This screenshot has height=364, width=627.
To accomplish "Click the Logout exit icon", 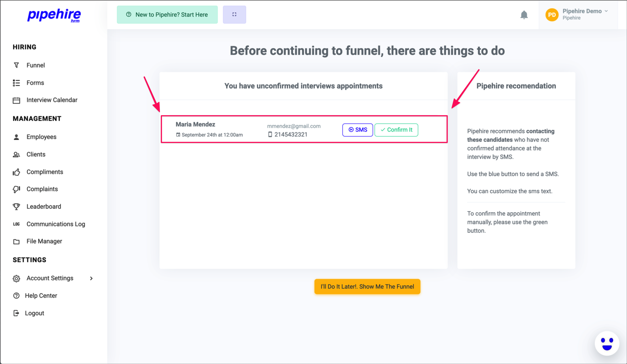I will [x=16, y=313].
